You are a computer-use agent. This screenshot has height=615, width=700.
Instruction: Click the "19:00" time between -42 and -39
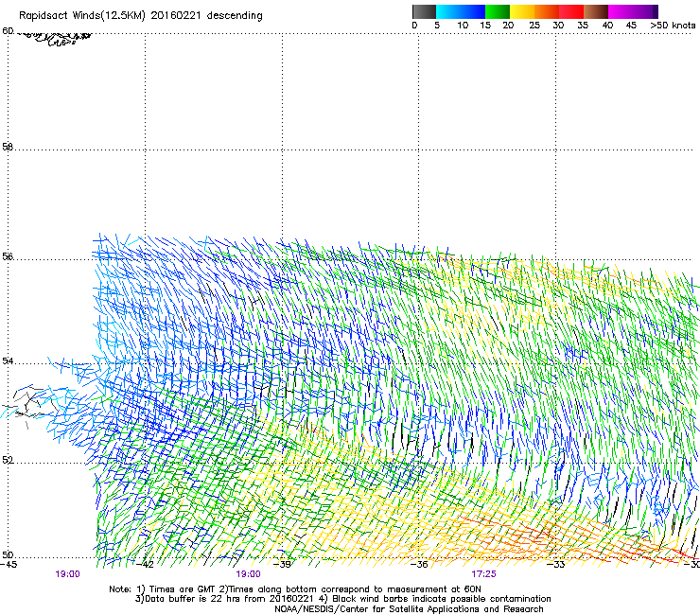(248, 574)
